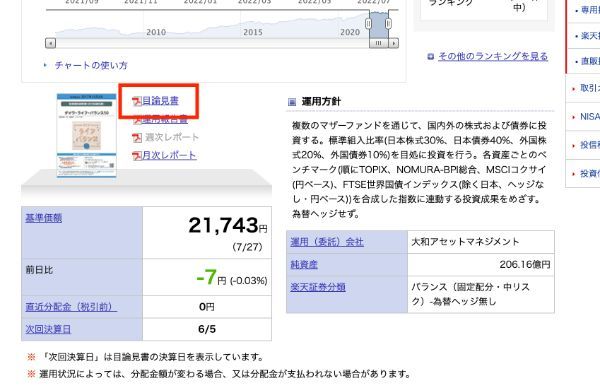Open the 楽天証券分類 link
The width and height of the screenshot is (600, 388).
coord(318,287)
